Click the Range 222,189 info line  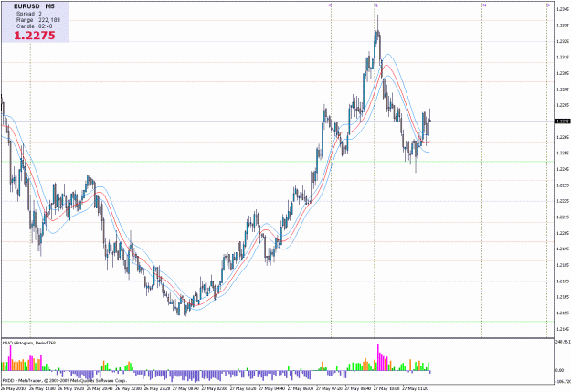[37, 20]
